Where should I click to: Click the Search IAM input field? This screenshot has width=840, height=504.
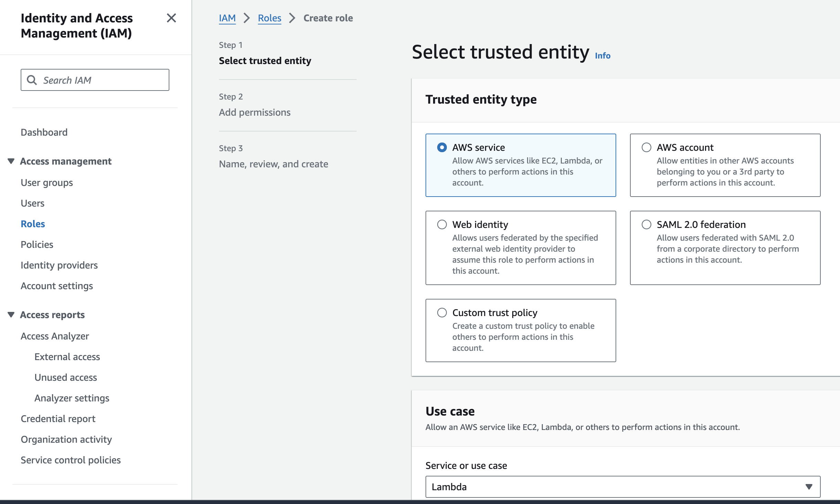103,80
